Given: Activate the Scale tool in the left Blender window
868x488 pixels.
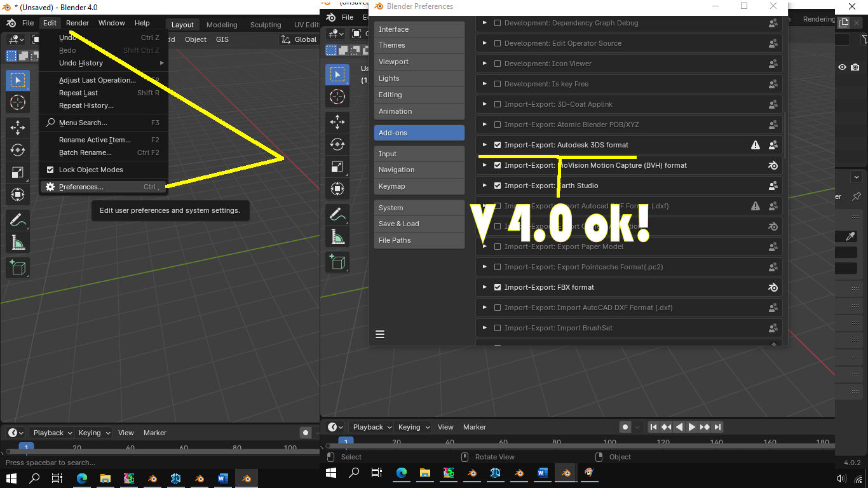Looking at the screenshot, I should click(x=18, y=172).
